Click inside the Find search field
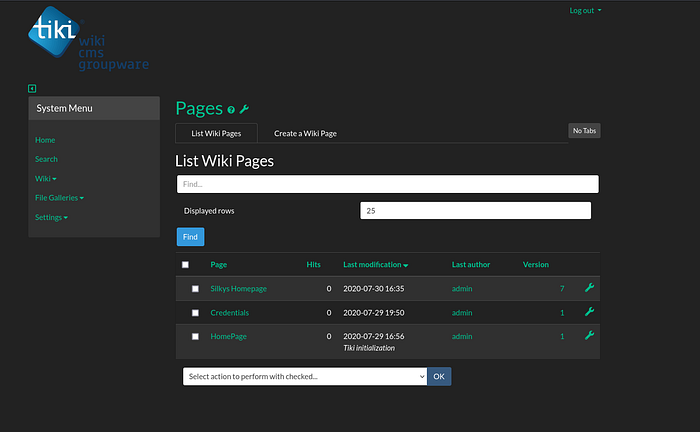 pyautogui.click(x=387, y=184)
